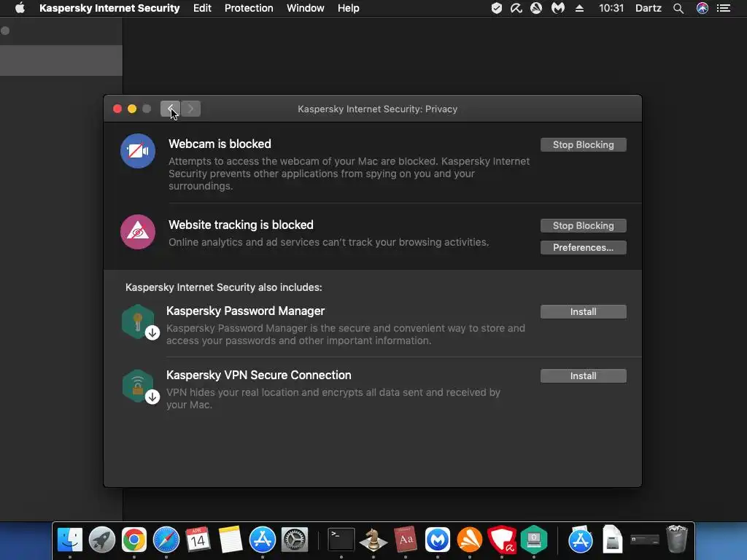Image resolution: width=747 pixels, height=560 pixels.
Task: Click the "Website tracking is blocked" heading
Action: (x=241, y=225)
